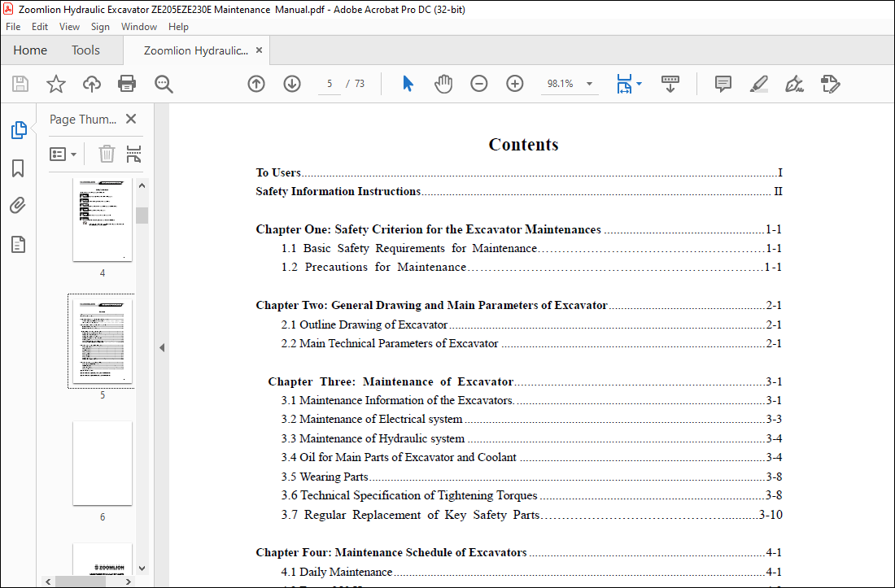The width and height of the screenshot is (895, 588).
Task: Click the Fit width page display icon
Action: pyautogui.click(x=624, y=84)
